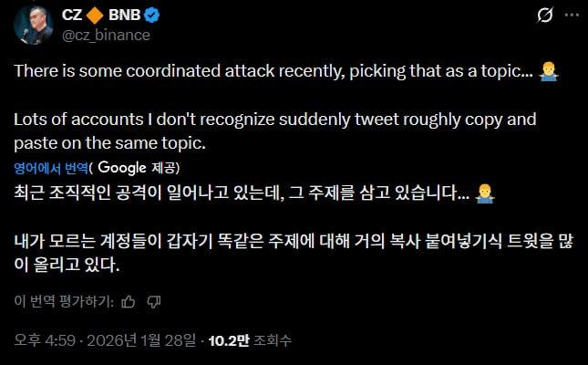Give the translation a thumbs up
Viewport: 588px width, 365px height.
pos(128,301)
